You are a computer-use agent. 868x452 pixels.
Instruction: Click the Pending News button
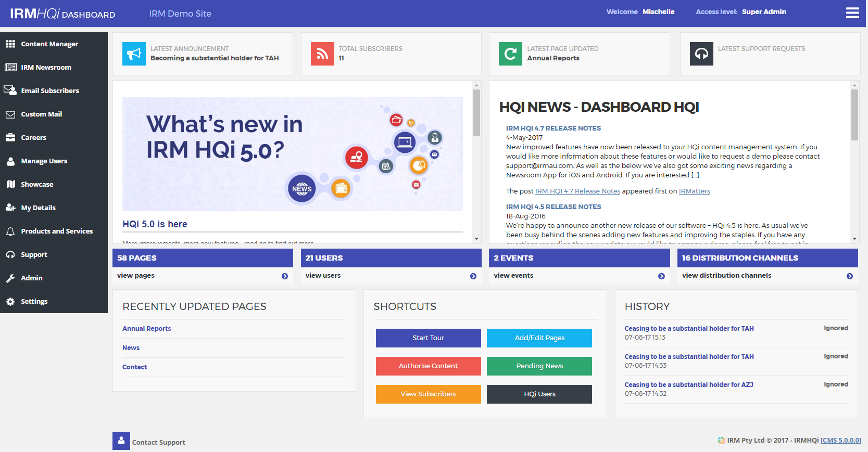(539, 366)
